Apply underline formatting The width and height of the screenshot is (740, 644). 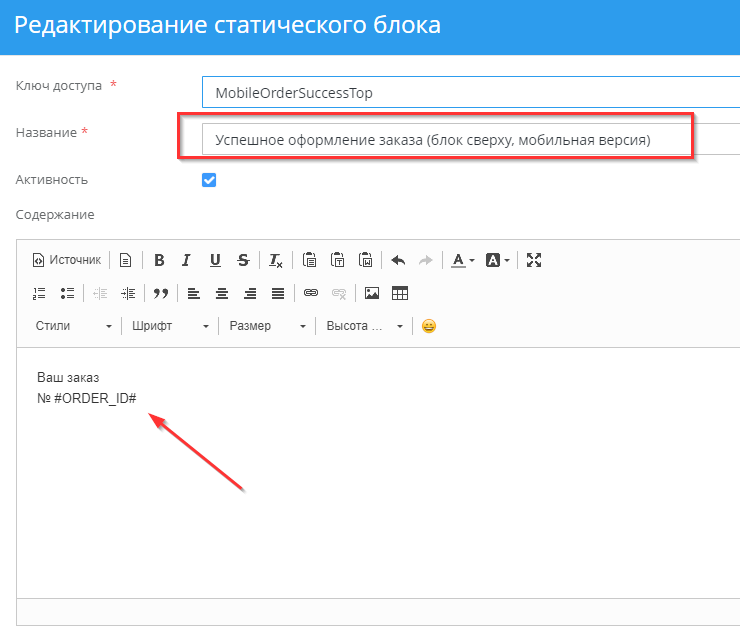coord(215,260)
